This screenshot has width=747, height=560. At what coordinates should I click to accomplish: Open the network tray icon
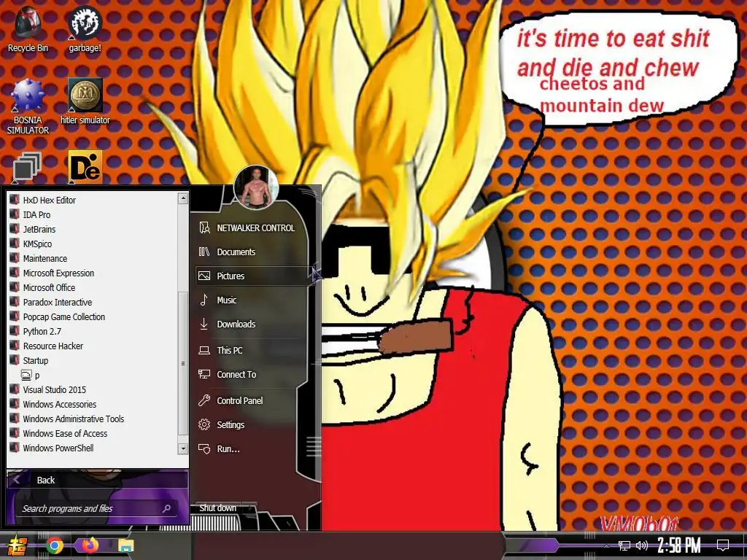[x=624, y=545]
